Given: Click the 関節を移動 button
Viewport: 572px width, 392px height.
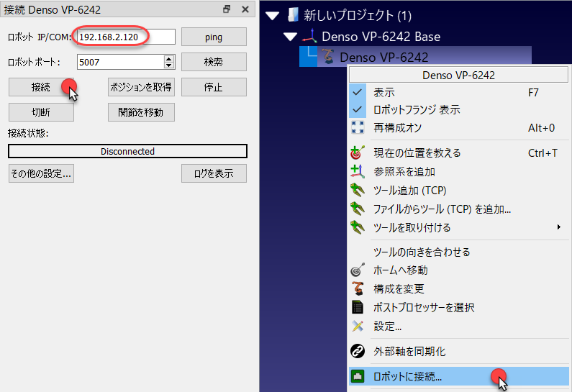Looking at the screenshot, I should click(141, 112).
